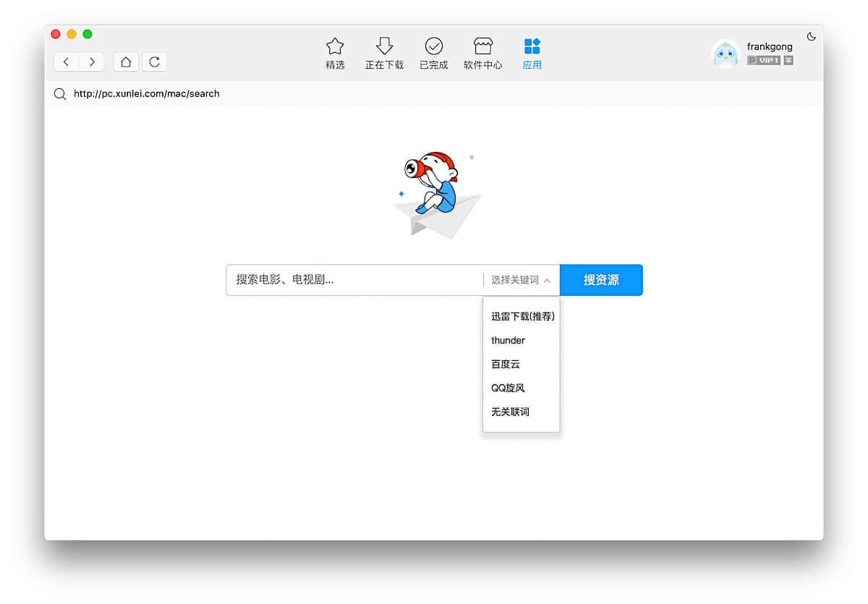Toggle dark mode with the moon icon
This screenshot has height=604, width=868.
click(812, 36)
